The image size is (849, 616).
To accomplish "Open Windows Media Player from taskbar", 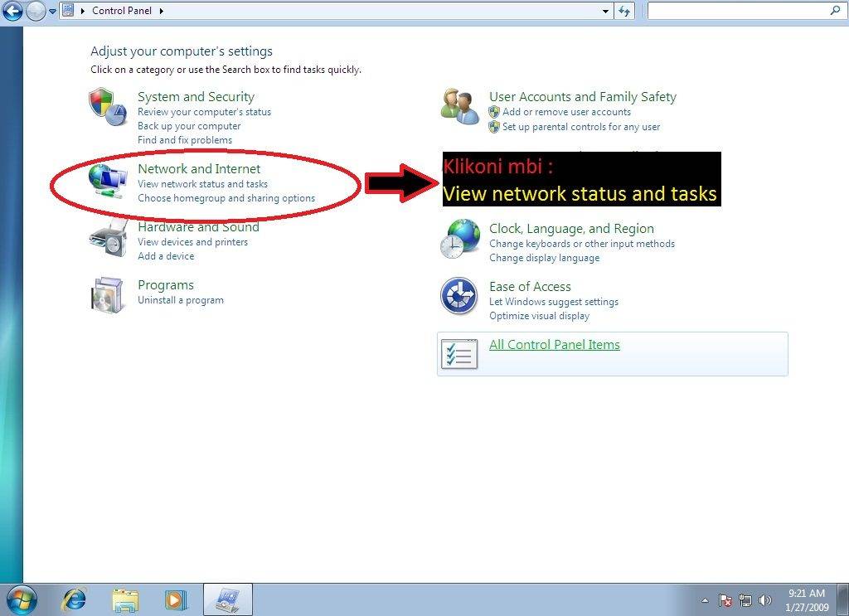I will point(176,599).
